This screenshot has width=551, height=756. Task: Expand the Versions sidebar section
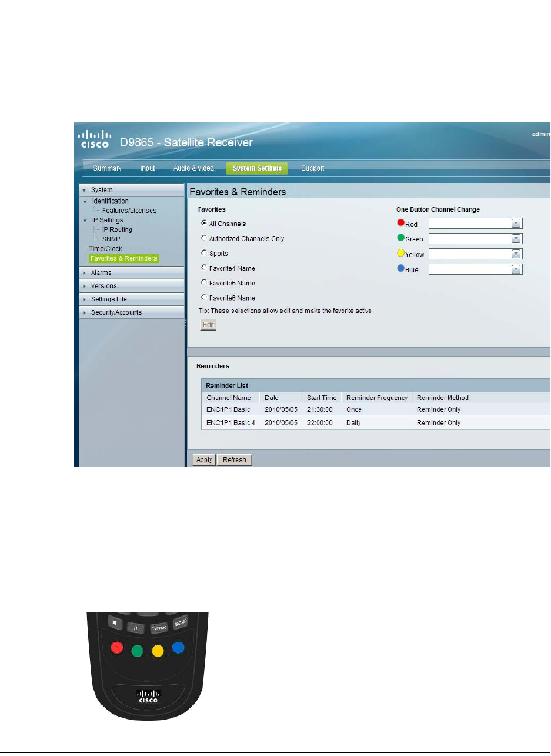(132, 286)
